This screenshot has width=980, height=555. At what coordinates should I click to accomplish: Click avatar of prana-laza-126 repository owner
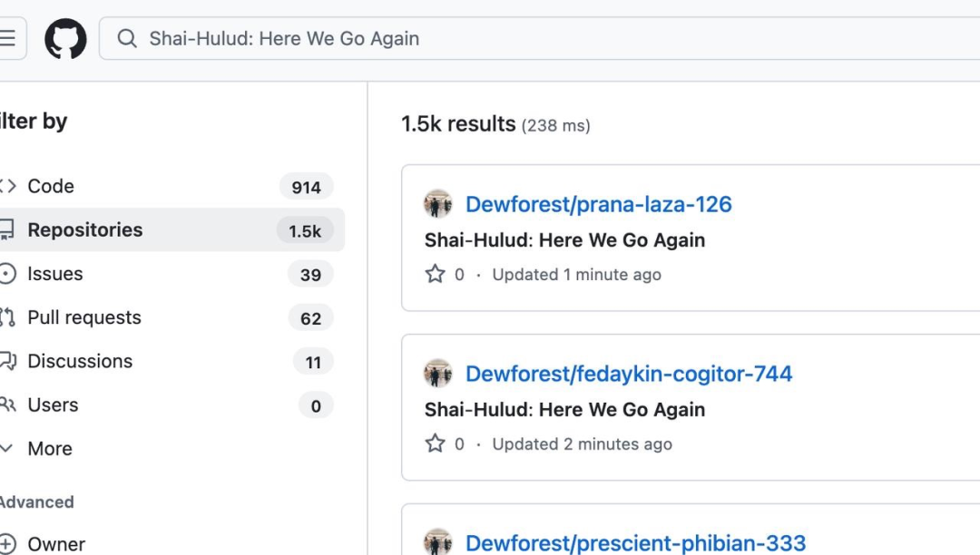pos(438,204)
